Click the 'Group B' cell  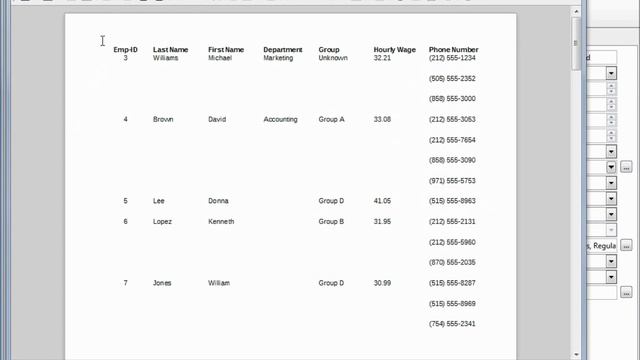331,222
